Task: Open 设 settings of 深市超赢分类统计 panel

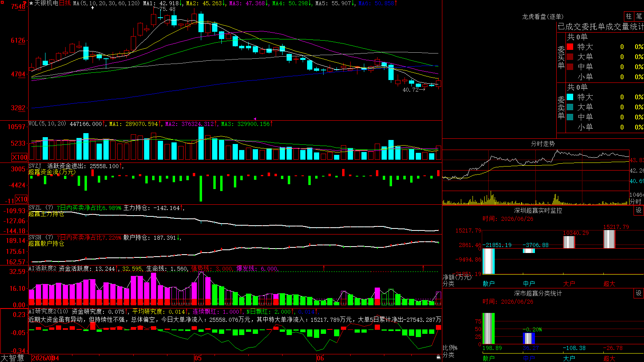Action: pyautogui.click(x=639, y=293)
